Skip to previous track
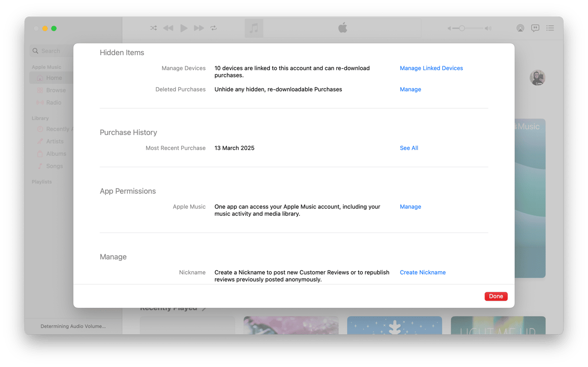 click(168, 28)
